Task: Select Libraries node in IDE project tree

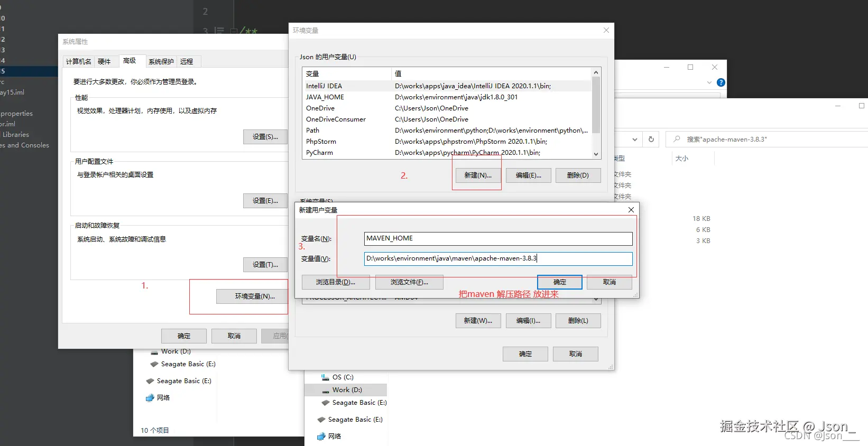Action: click(x=16, y=135)
